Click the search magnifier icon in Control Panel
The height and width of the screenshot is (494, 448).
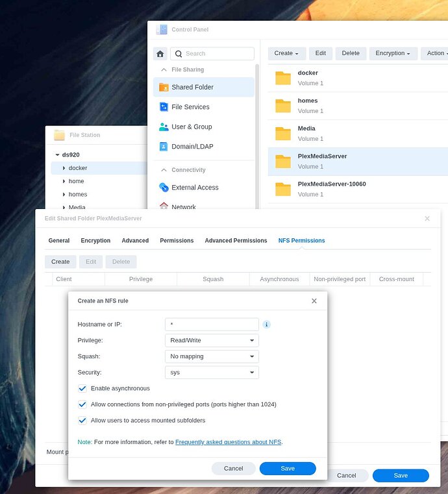[x=179, y=54]
